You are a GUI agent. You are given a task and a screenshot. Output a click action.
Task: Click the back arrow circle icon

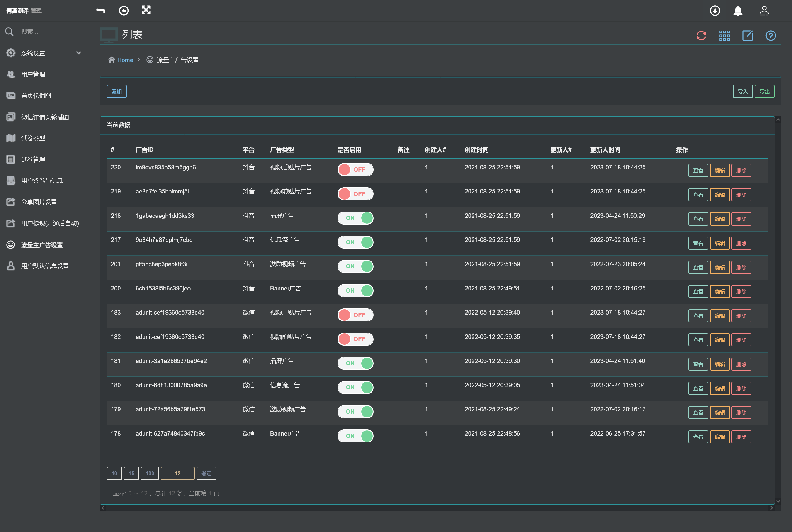(x=124, y=11)
